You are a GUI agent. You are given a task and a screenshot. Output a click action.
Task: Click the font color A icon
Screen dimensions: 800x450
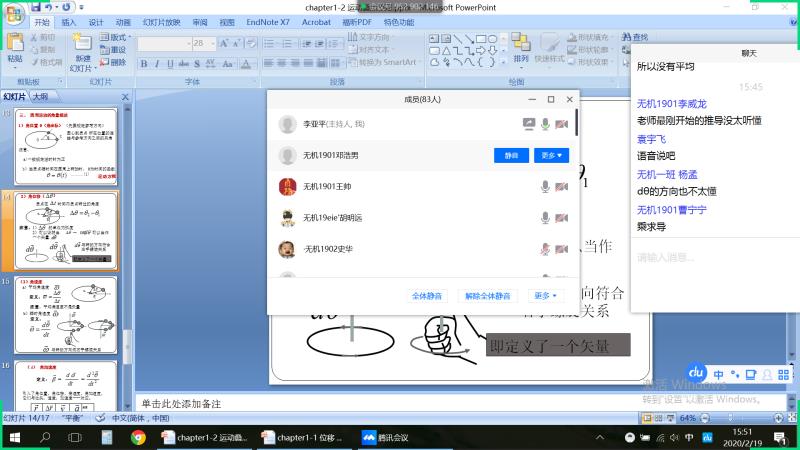246,64
